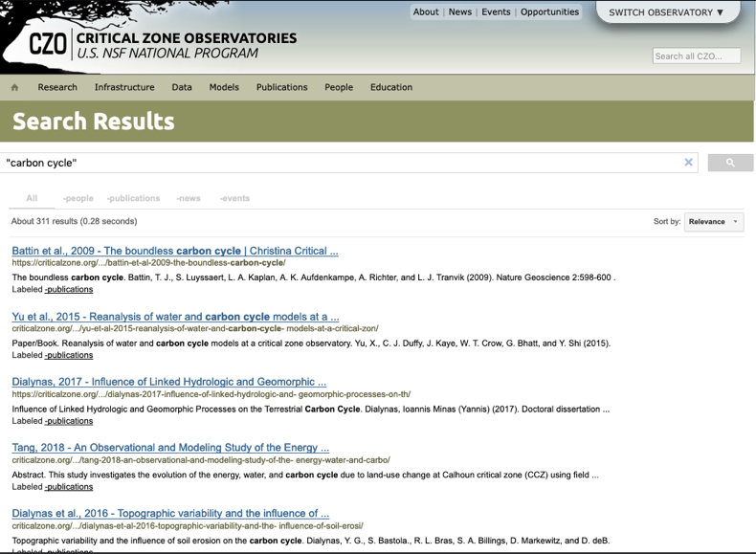The width and height of the screenshot is (756, 554).
Task: Filter results by -people tab
Action: pos(78,198)
